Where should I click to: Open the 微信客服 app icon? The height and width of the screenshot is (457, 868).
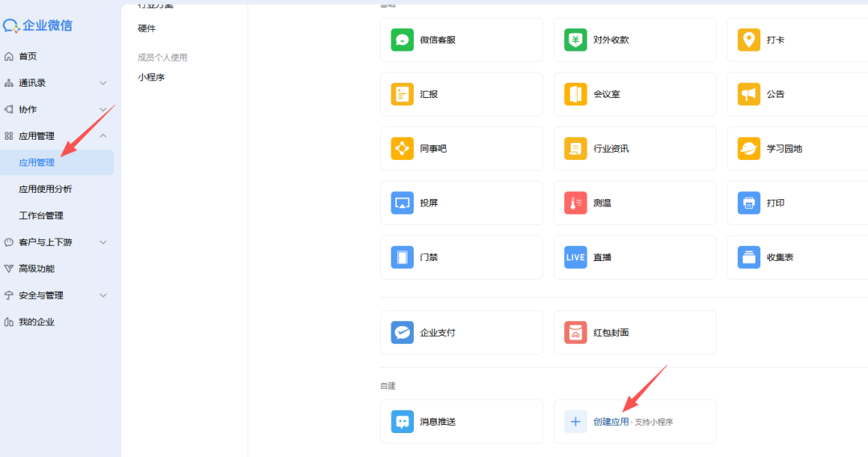pyautogui.click(x=403, y=40)
